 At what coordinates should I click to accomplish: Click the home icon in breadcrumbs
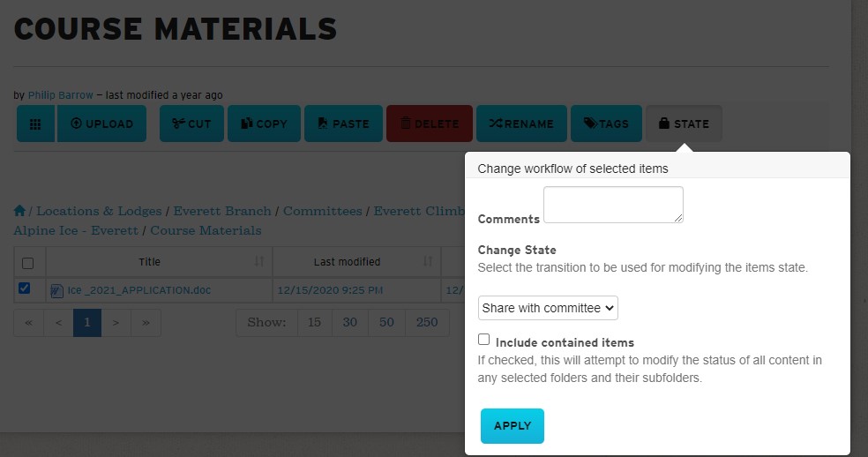click(x=19, y=212)
